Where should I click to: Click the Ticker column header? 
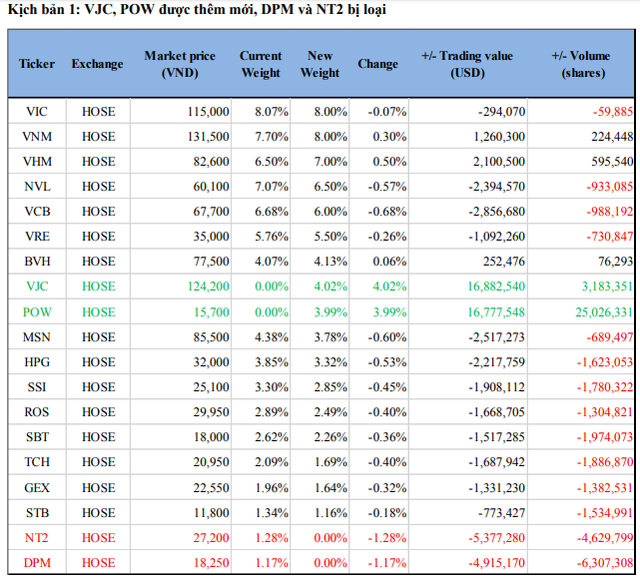click(37, 64)
